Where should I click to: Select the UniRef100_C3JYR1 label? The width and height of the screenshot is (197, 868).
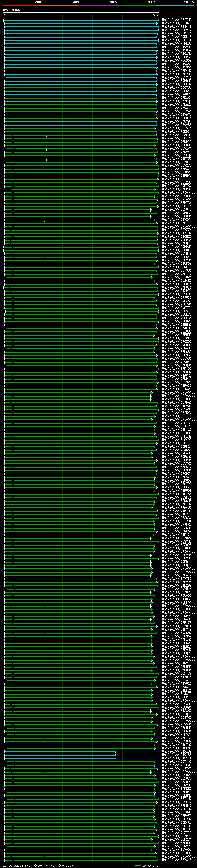coord(177,769)
